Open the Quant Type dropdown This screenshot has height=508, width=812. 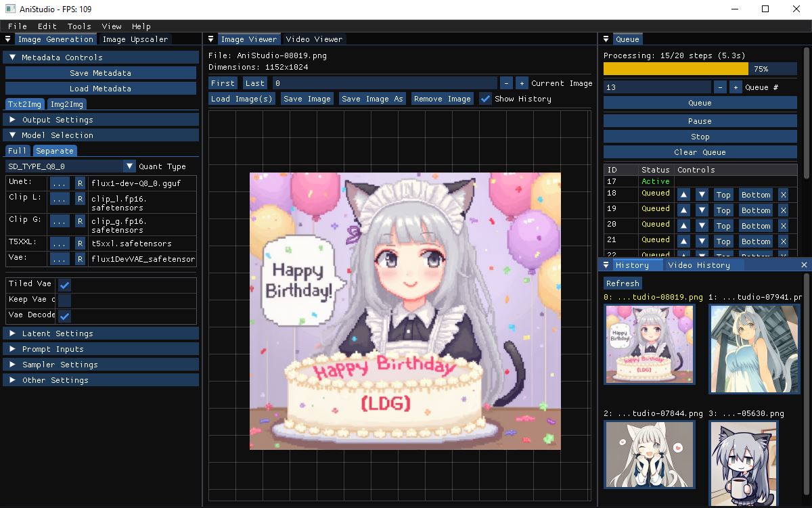coord(71,166)
